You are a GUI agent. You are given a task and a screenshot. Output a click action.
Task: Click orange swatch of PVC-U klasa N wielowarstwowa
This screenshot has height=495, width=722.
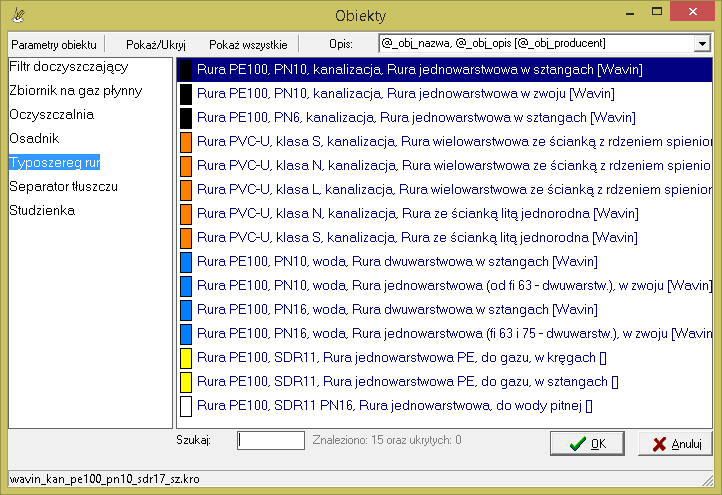[x=186, y=166]
